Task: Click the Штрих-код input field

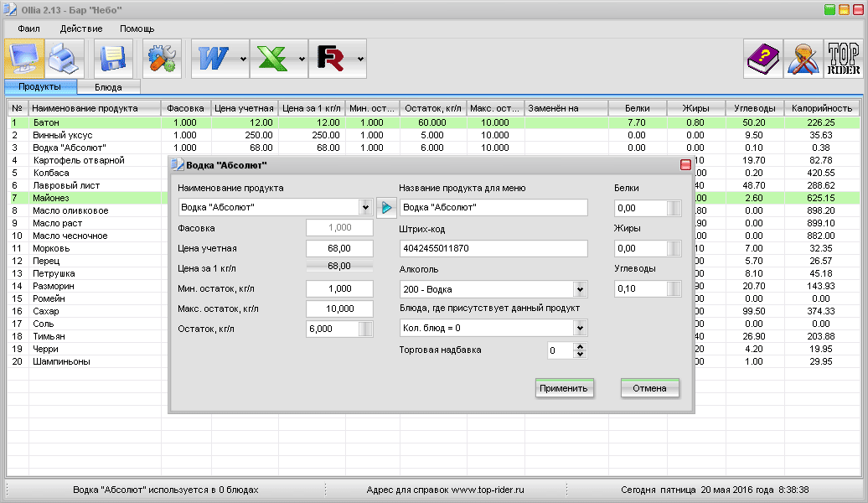Action: click(x=493, y=249)
